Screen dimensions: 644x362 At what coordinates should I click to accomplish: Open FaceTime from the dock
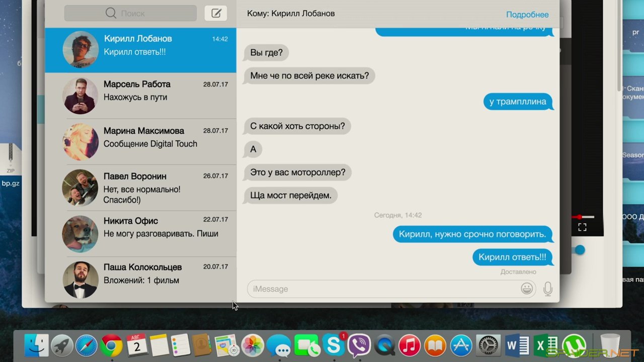tap(306, 345)
